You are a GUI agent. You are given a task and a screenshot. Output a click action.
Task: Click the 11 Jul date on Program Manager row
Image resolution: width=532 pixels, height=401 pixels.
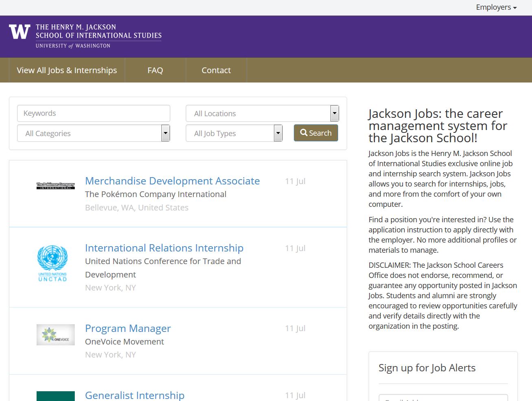coord(295,328)
